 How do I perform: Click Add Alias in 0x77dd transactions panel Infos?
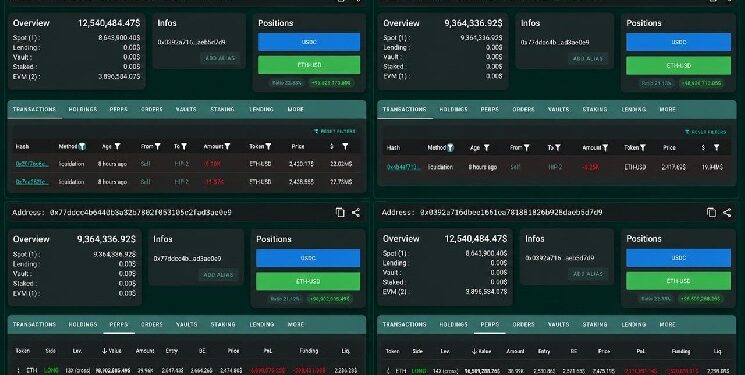588,59
